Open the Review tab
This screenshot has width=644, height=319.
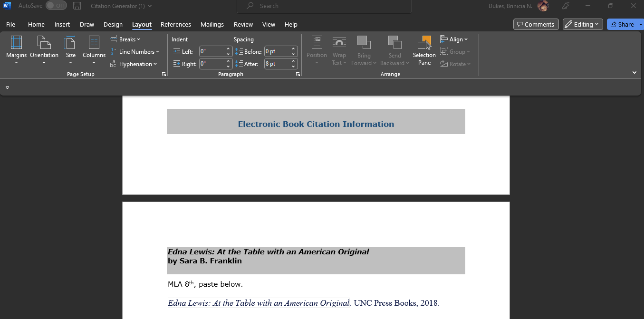click(243, 24)
